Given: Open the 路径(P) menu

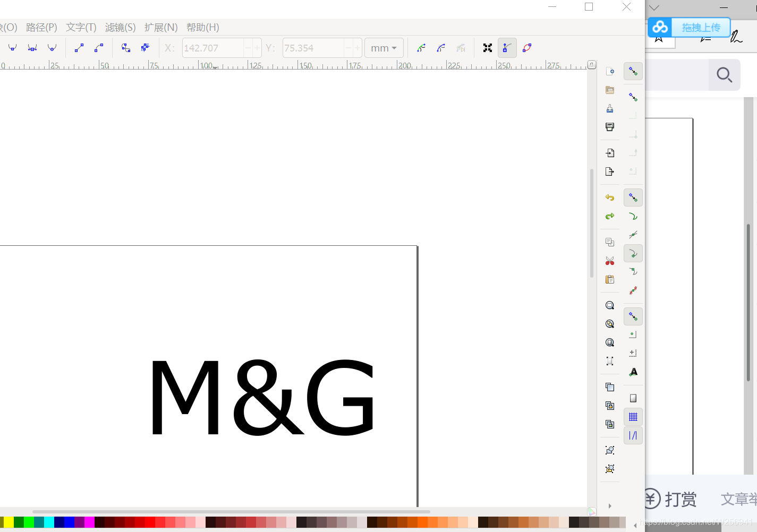Looking at the screenshot, I should pyautogui.click(x=41, y=27).
